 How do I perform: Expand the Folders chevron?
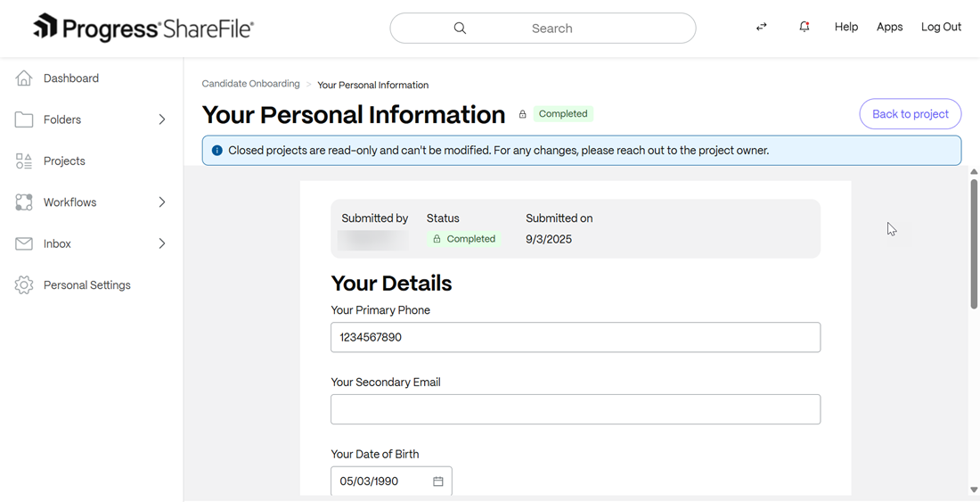pyautogui.click(x=162, y=119)
